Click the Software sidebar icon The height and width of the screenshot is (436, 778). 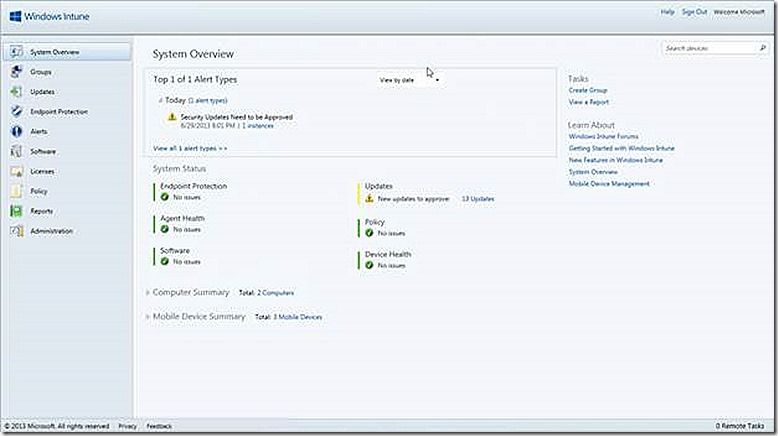click(x=16, y=151)
